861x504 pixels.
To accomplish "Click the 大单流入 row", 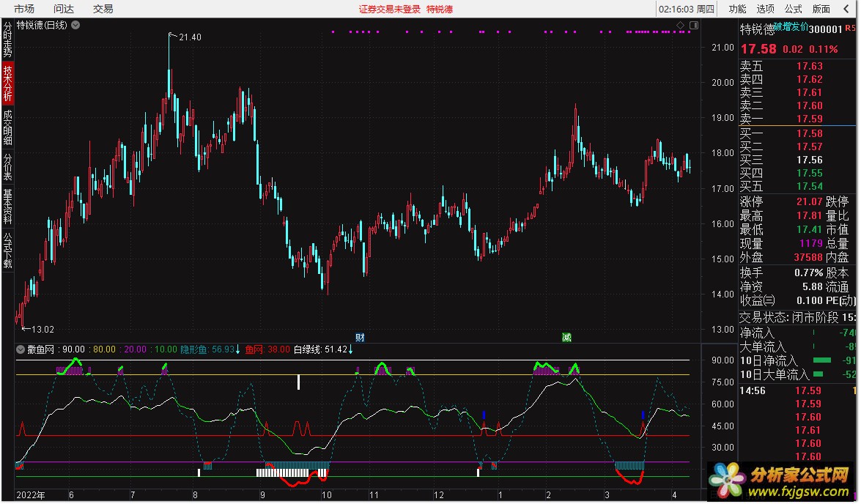I will coord(797,346).
